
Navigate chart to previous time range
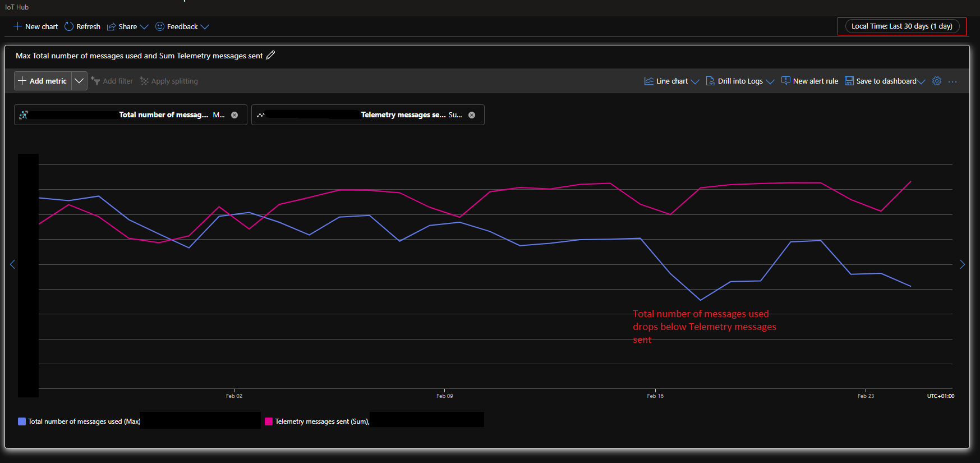(12, 264)
